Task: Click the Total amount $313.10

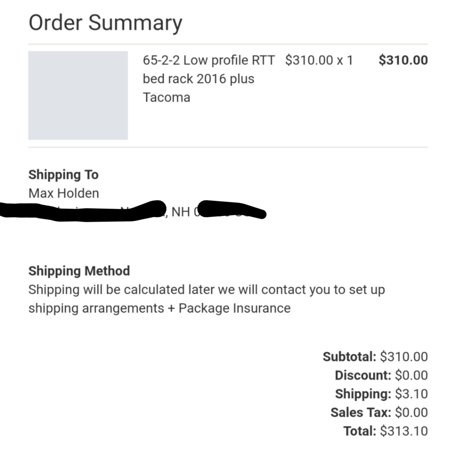Action: pyautogui.click(x=404, y=431)
